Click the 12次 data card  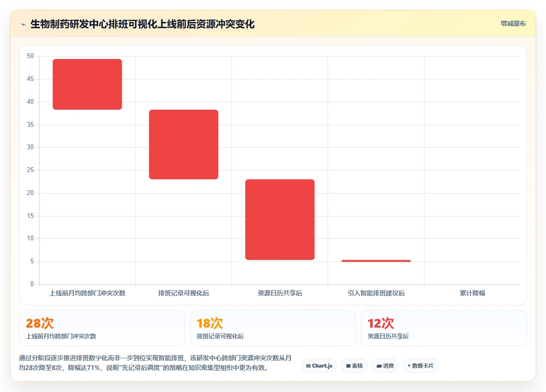pyautogui.click(x=444, y=328)
